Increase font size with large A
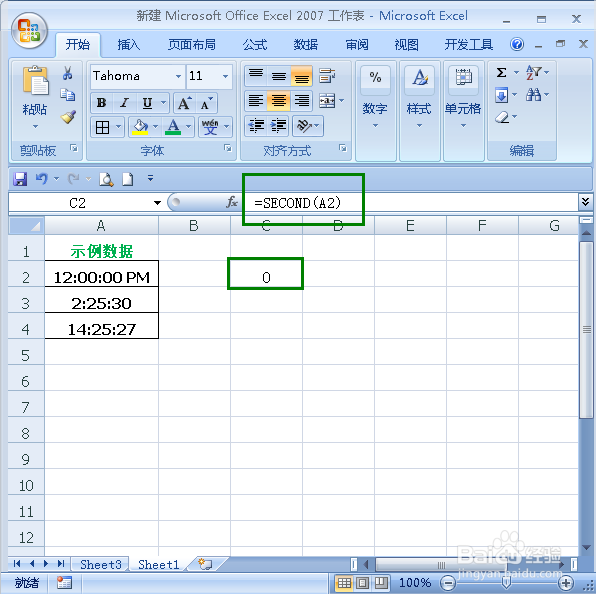The height and width of the screenshot is (594, 596). (185, 103)
